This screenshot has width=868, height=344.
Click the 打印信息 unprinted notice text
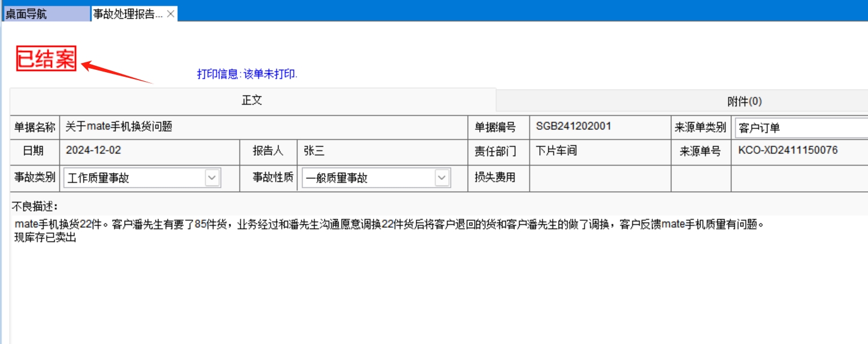coord(247,74)
